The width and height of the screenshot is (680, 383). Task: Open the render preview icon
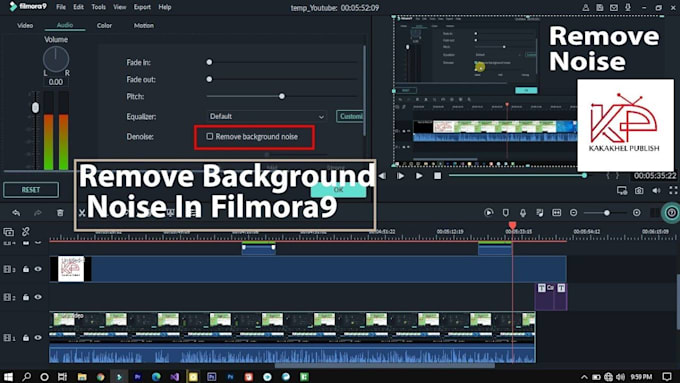click(489, 213)
